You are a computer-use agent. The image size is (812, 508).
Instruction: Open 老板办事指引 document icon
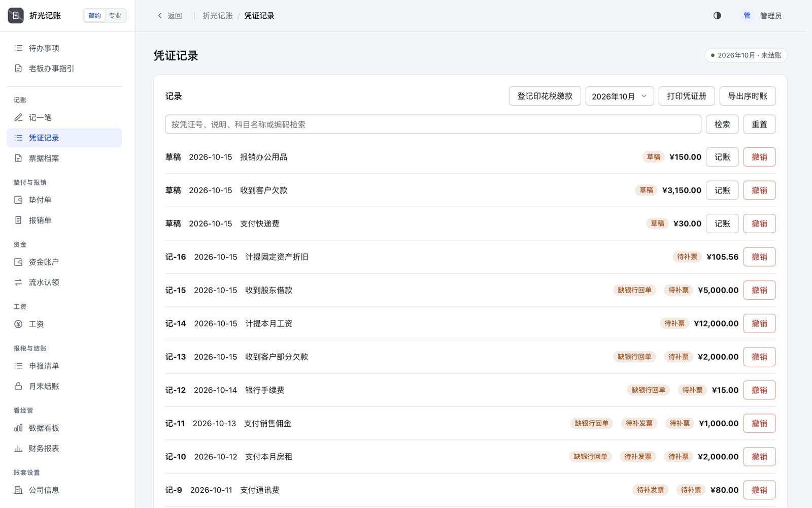[x=18, y=69]
